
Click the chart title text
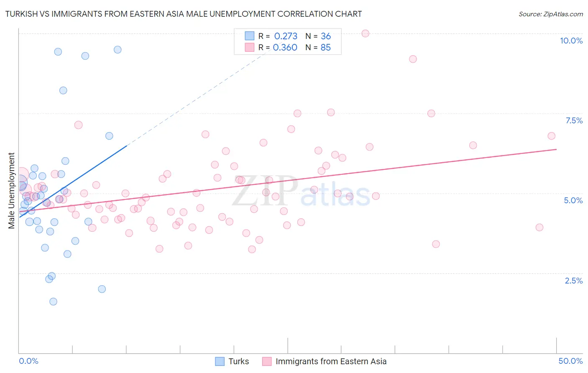[x=184, y=14]
